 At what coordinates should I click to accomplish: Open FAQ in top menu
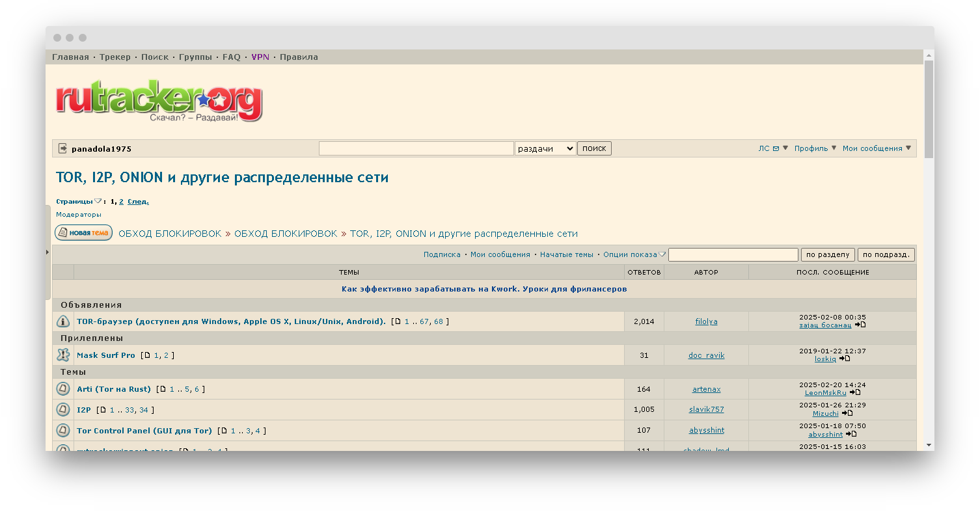[232, 57]
